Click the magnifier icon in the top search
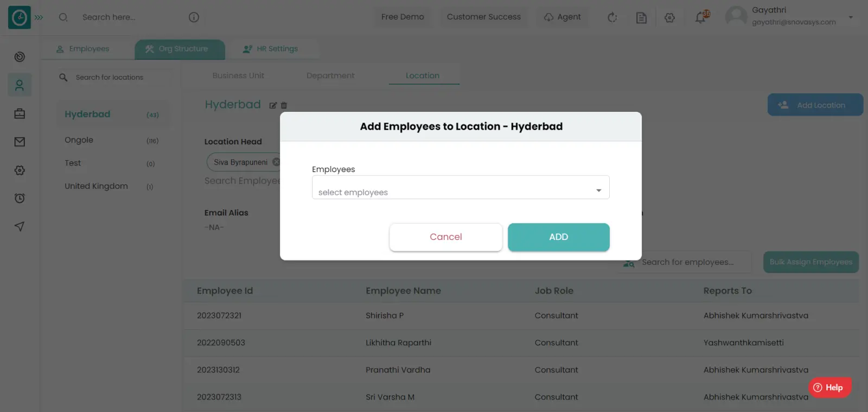 [x=63, y=17]
